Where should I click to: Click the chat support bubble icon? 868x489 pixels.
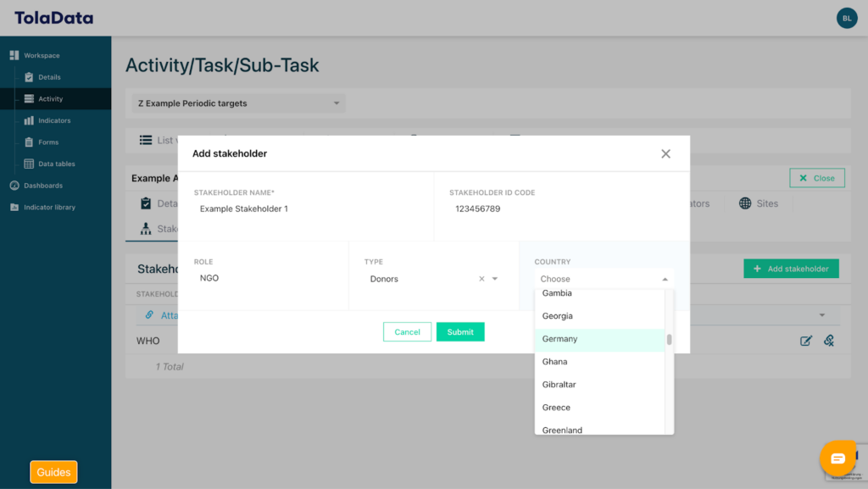837,458
